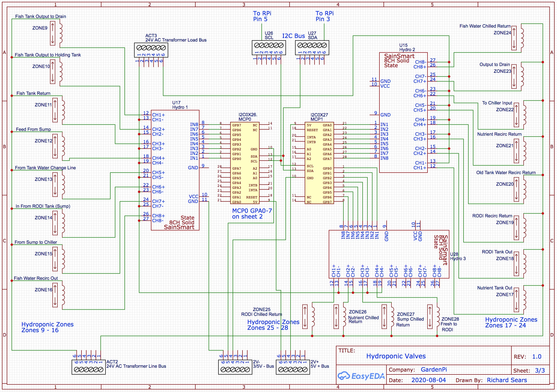Click 'RODI Recirc Return' label
Image resolution: width=557 pixels, height=392 pixels.
pyautogui.click(x=492, y=216)
